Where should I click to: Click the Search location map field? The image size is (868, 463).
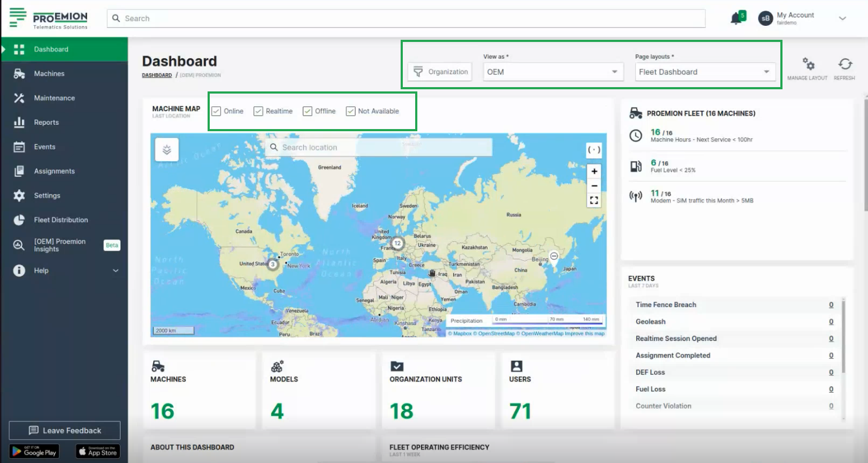(379, 147)
